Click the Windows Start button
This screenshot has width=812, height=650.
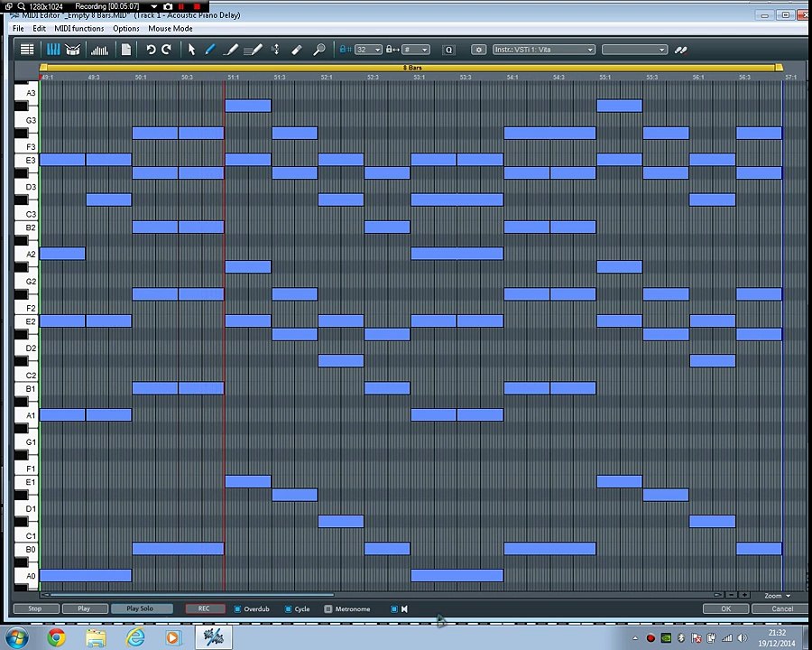[17, 637]
